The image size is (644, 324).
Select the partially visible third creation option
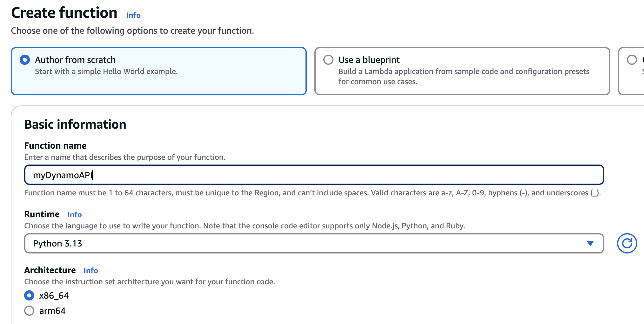click(x=631, y=60)
